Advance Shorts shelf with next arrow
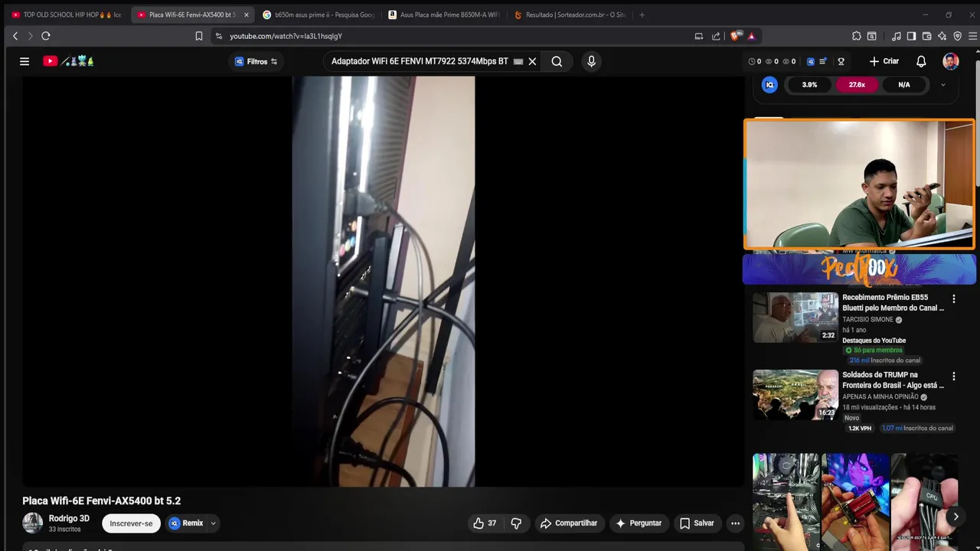This screenshot has width=980, height=551. pos(955,517)
